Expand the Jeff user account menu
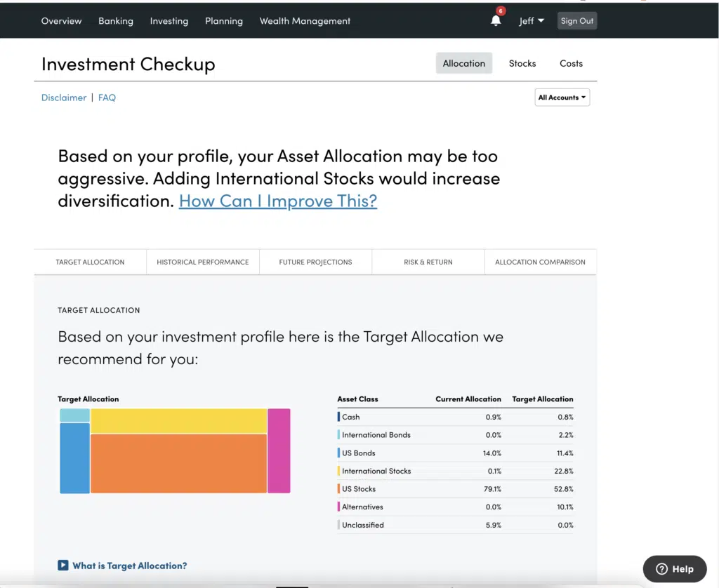Viewport: 719px width, 588px height. (x=531, y=21)
